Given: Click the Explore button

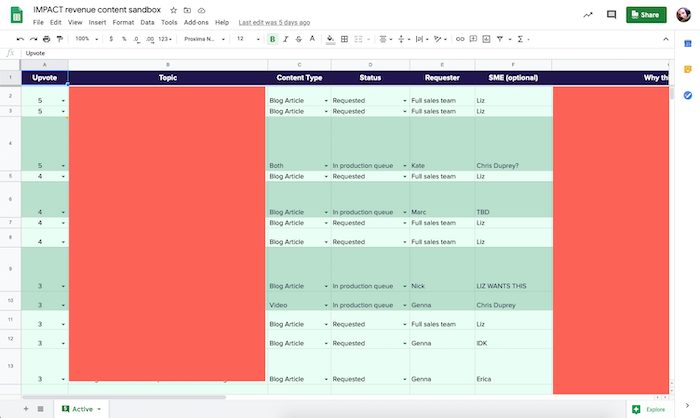Looking at the screenshot, I should tap(650, 409).
